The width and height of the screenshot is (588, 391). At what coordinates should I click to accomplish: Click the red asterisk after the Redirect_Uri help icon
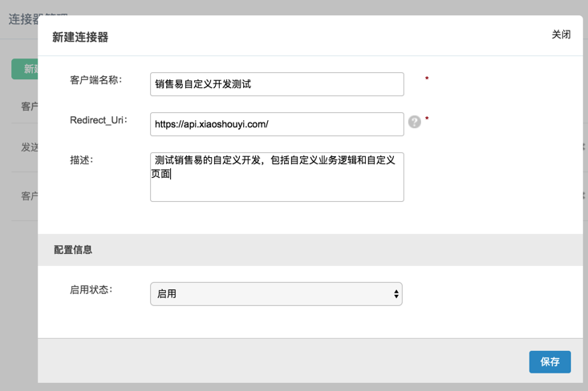coord(427,120)
